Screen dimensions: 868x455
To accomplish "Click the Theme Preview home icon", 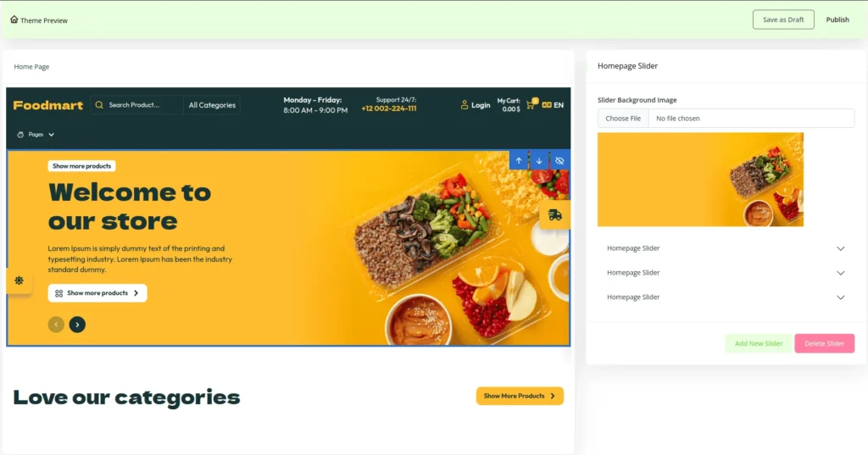I will click(x=14, y=19).
